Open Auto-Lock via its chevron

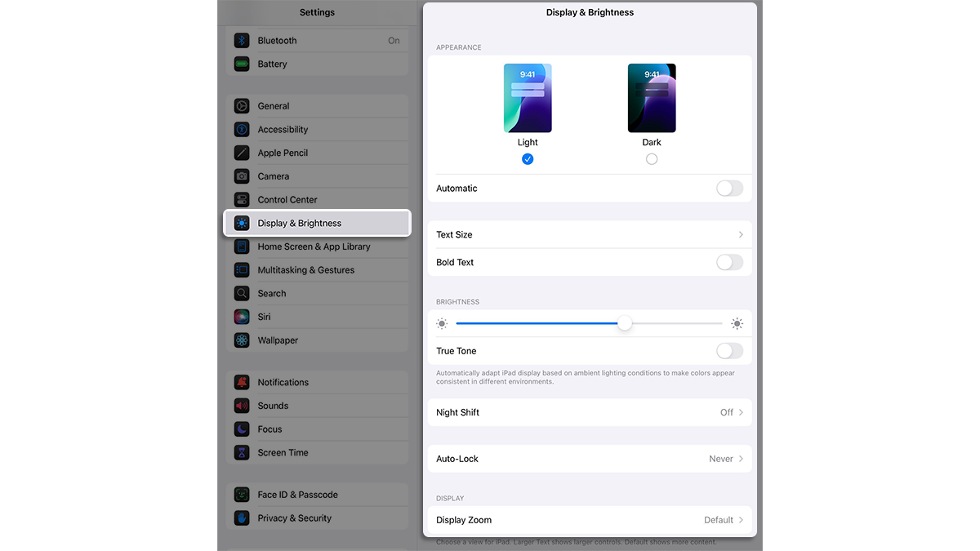(x=741, y=459)
